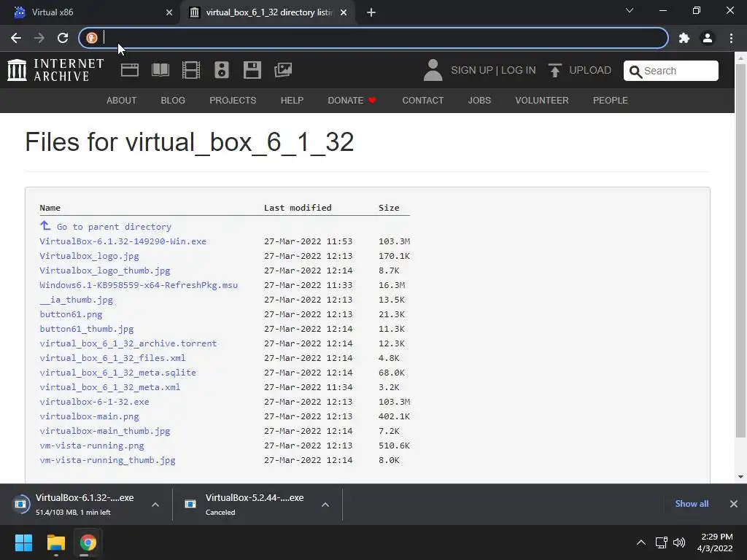Click the Upload arrow icon

(554, 71)
